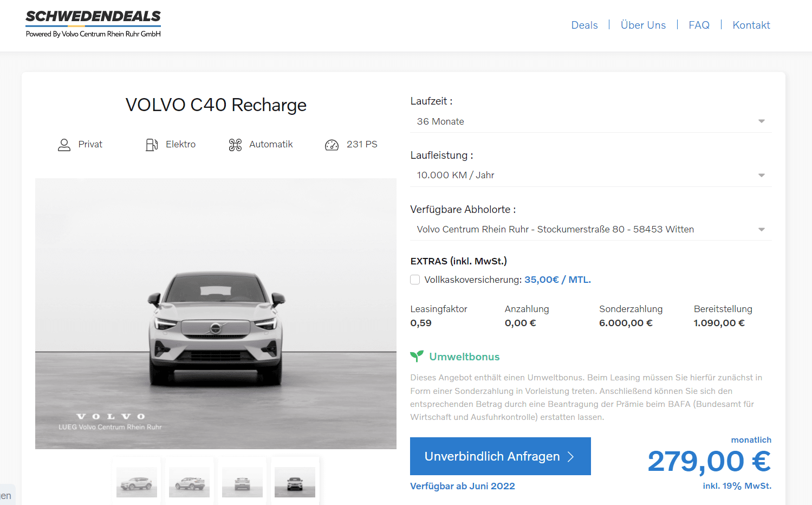This screenshot has width=812, height=505.
Task: Click the Laufzeit dropdown arrow
Action: [x=762, y=121]
